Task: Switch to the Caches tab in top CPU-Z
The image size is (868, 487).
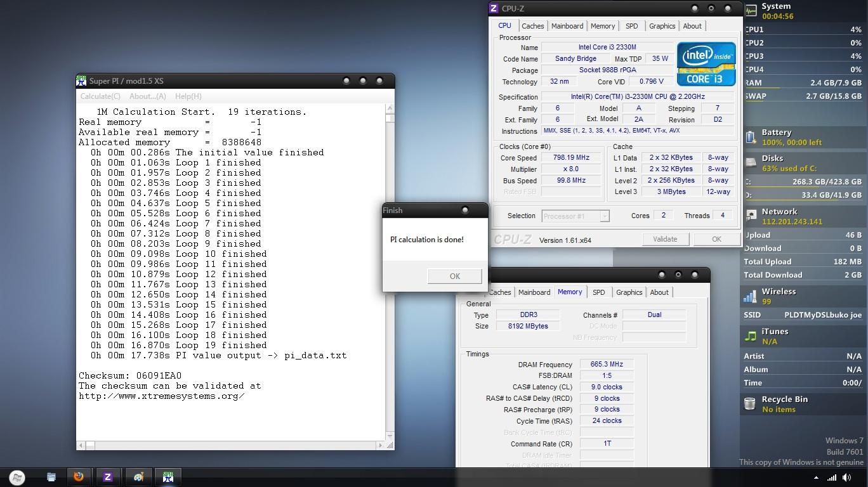Action: point(532,26)
